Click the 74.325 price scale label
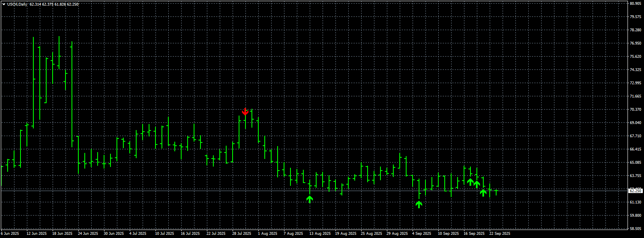The height and width of the screenshot is (238, 644). (x=635, y=69)
